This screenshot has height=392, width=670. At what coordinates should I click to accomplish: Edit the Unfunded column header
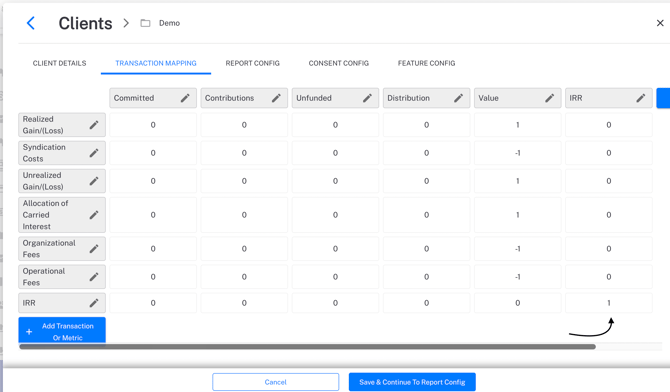[367, 98]
